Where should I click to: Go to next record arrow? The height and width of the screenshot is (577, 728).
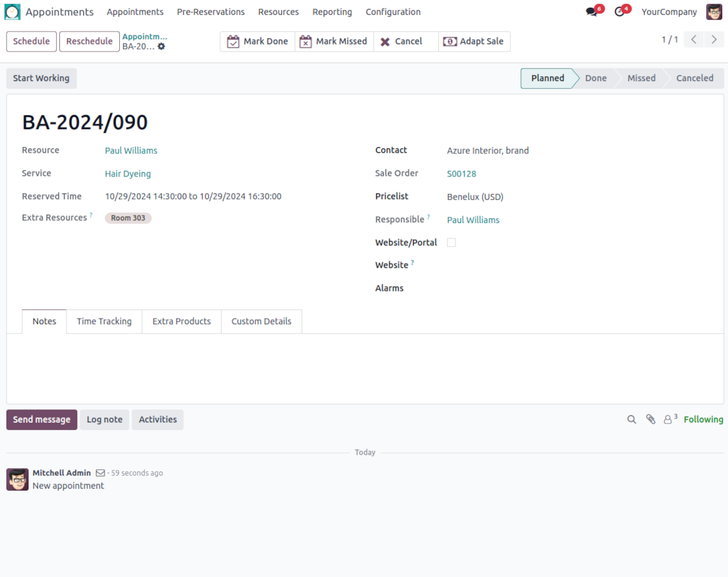tap(713, 40)
